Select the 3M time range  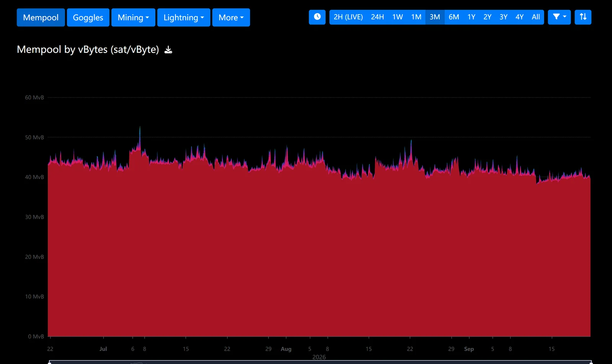point(435,17)
